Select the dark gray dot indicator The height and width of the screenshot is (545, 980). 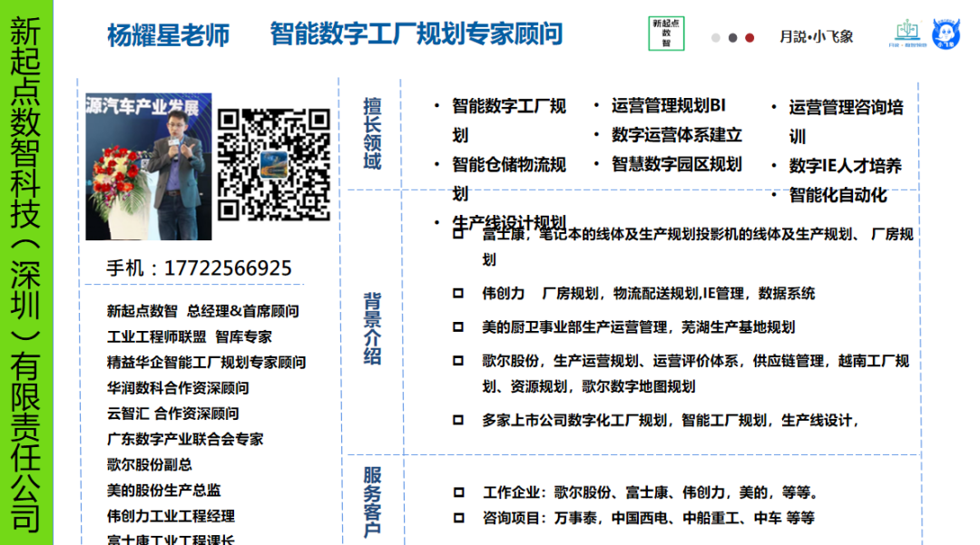click(x=732, y=37)
